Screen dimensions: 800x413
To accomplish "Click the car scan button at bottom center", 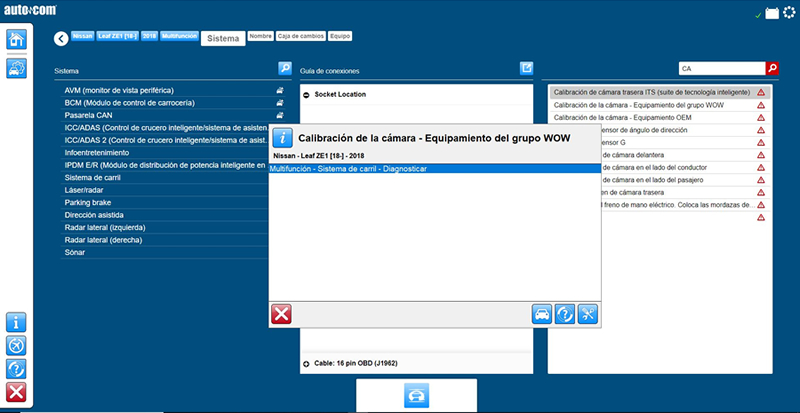I will point(416,395).
